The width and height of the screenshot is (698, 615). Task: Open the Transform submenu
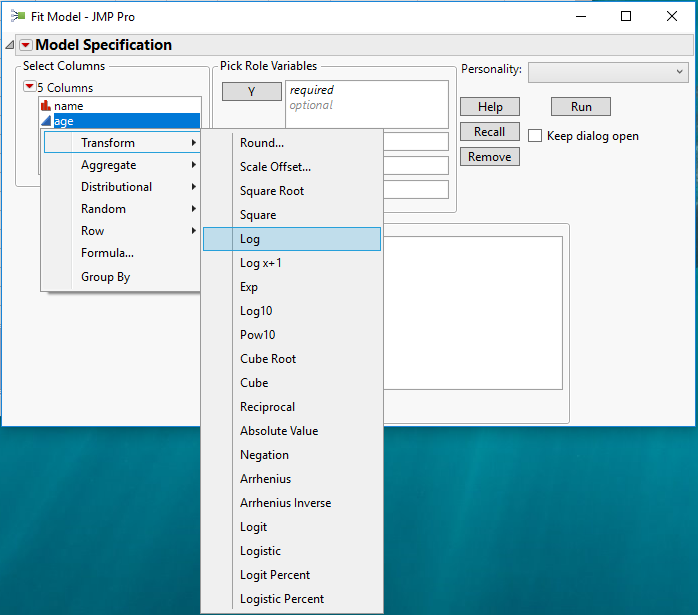[x=122, y=143]
